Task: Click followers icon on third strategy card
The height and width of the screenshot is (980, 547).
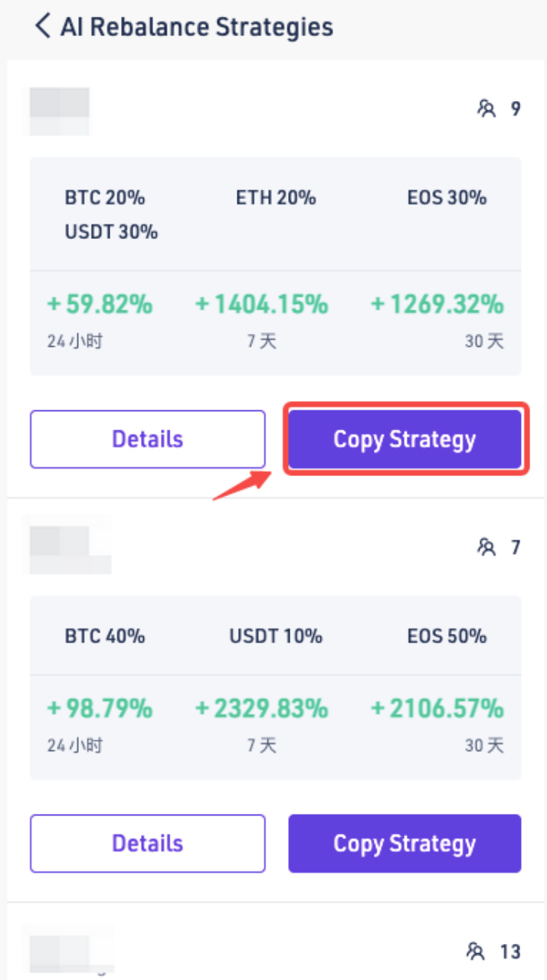Action: tap(476, 952)
